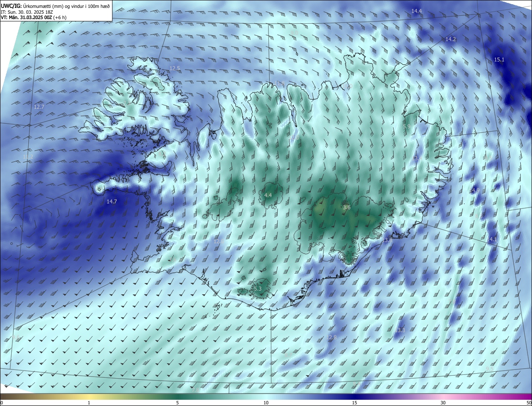532x406 pixels.
Task: Click the 14.7 value label on the map
Action: click(x=112, y=202)
